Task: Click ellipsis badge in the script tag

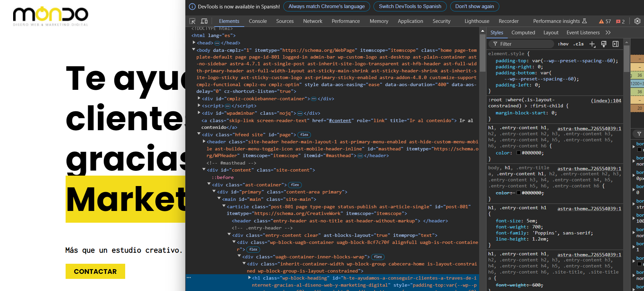Action: click(227, 106)
